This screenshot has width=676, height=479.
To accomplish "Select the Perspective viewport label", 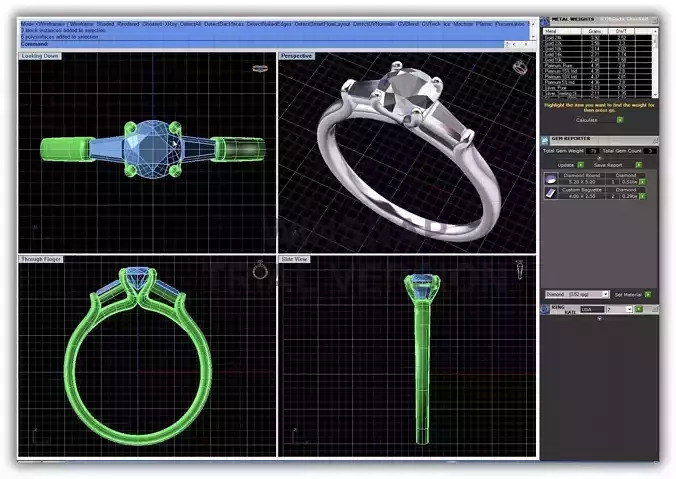I will pos(296,56).
